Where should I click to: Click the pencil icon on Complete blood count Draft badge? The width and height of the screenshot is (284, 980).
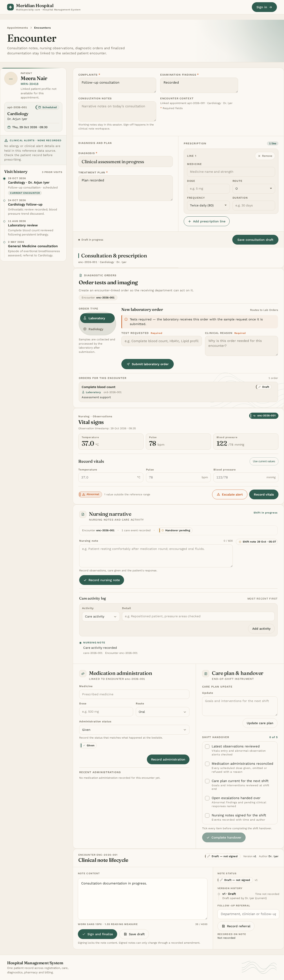coord(260,387)
